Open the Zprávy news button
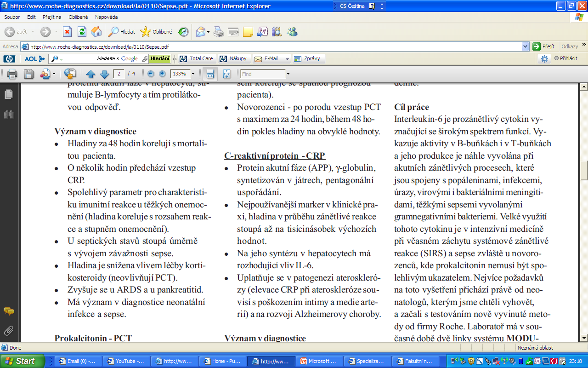The image size is (588, 368). (309, 59)
